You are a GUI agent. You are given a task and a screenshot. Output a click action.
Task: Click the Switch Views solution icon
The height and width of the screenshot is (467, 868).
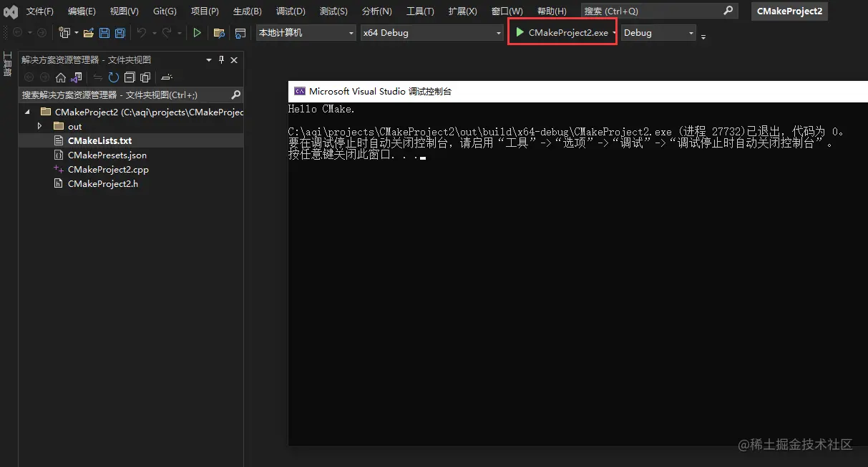point(76,77)
